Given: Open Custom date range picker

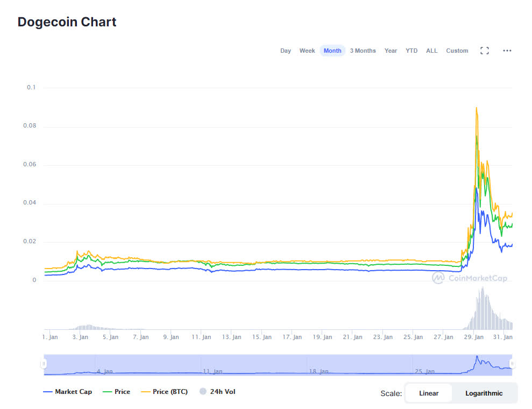Looking at the screenshot, I should (x=457, y=51).
